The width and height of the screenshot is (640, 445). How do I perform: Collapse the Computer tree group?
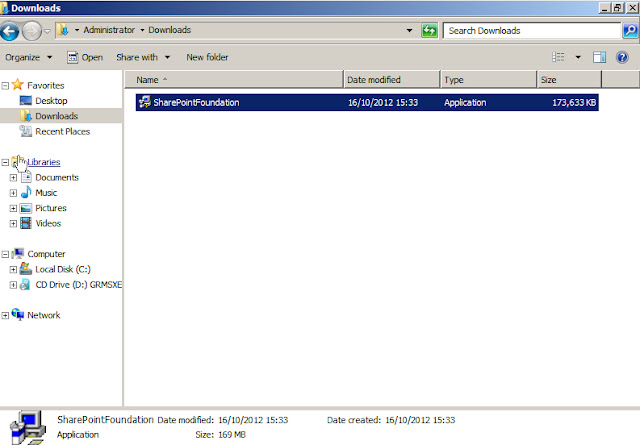[5, 254]
